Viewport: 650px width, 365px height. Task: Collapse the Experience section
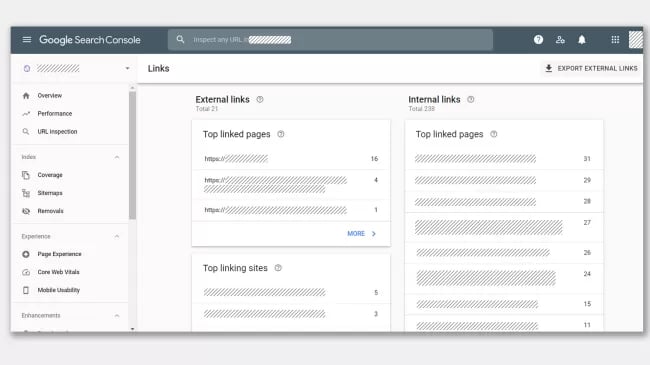coord(117,236)
